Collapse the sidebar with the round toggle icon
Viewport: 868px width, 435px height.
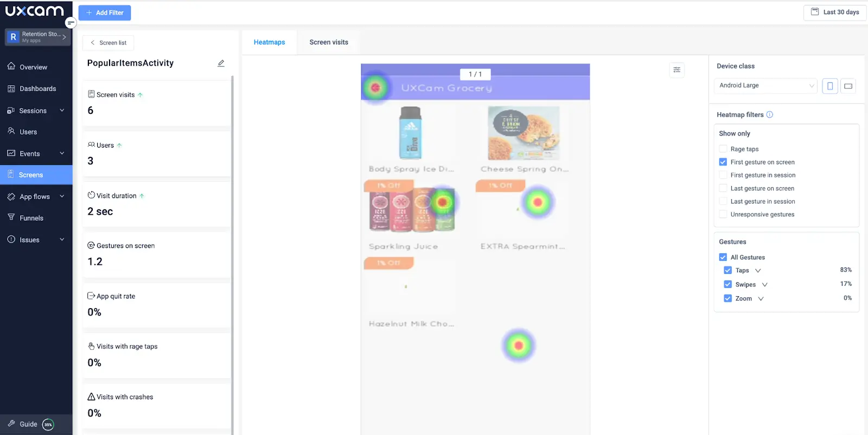coord(71,23)
